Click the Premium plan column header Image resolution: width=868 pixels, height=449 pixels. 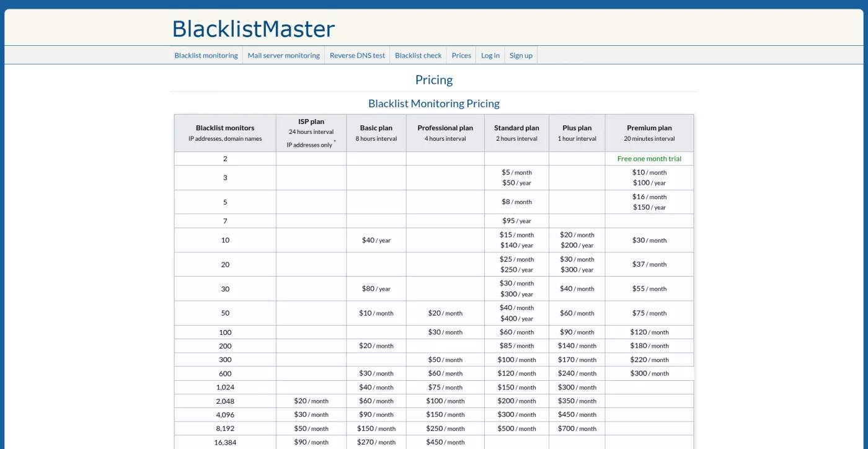coord(649,133)
